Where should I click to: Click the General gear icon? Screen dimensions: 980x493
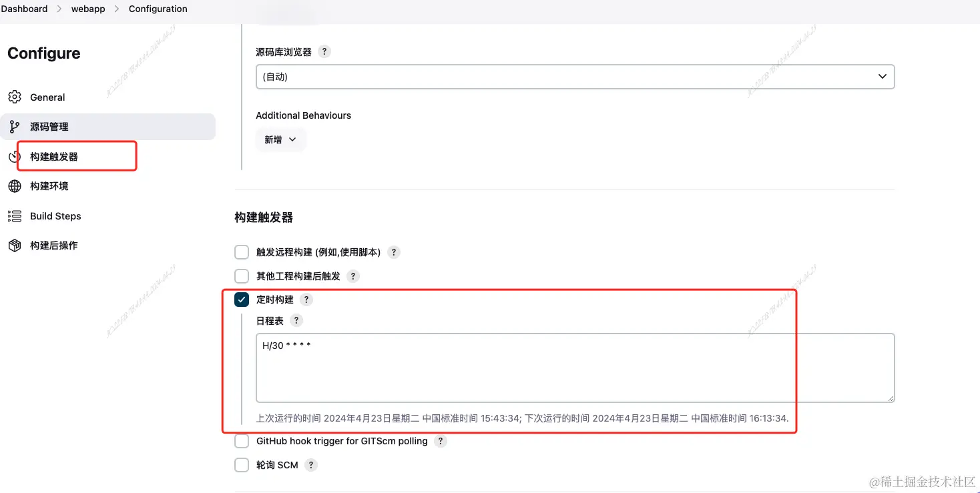15,97
